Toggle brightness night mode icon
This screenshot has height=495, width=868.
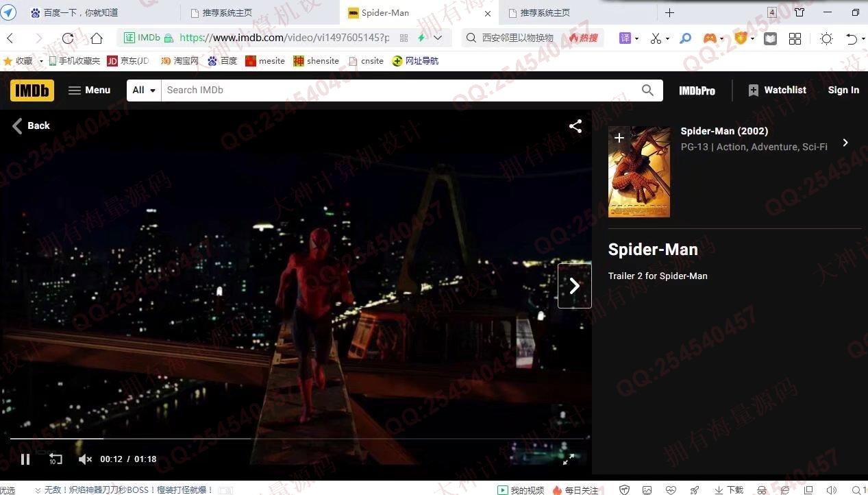tap(826, 38)
